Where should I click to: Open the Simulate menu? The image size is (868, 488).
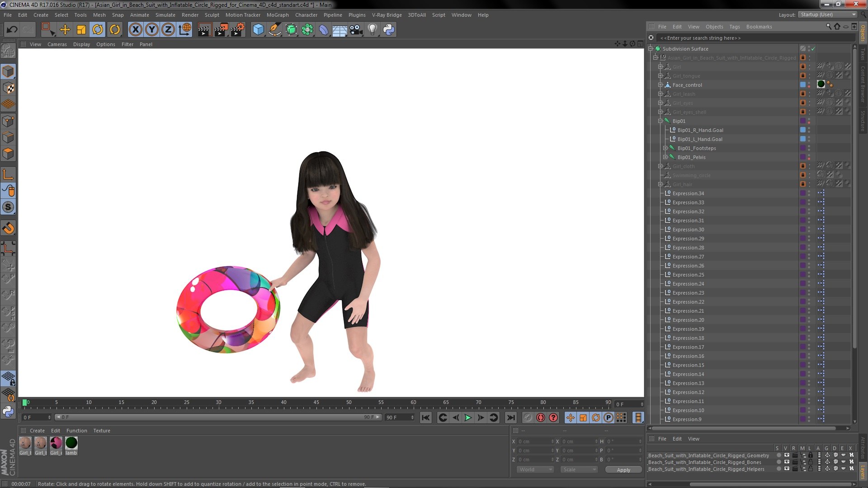[x=165, y=15]
